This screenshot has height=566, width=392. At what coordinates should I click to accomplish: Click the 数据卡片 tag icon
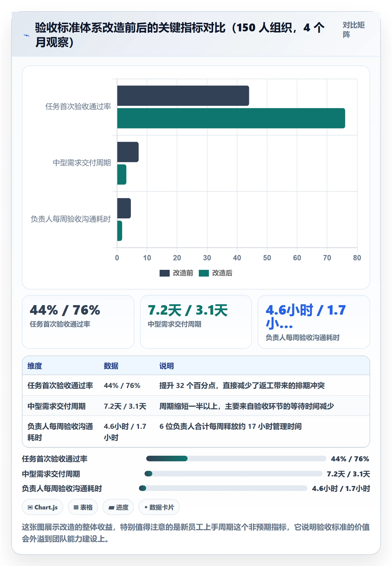[146, 507]
